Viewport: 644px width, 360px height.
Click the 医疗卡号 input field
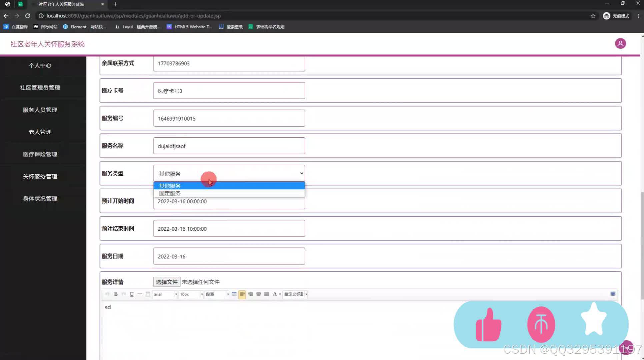coord(229,91)
